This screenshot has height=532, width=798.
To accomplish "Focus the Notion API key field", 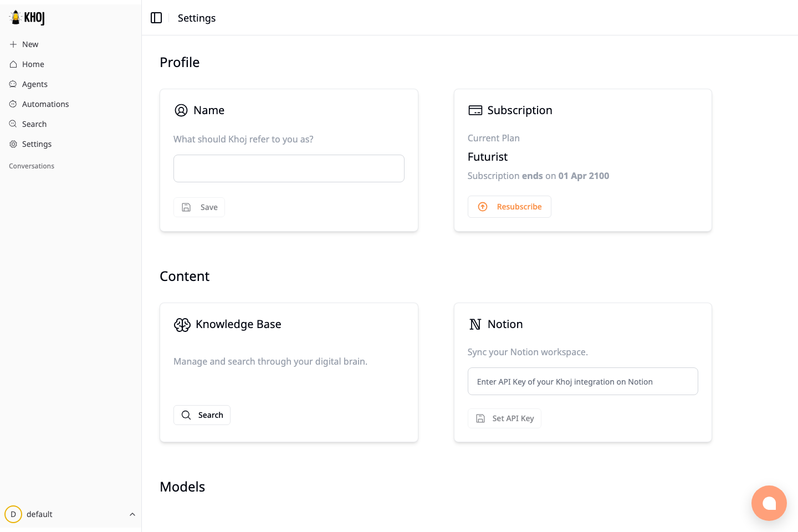I will 583,381.
